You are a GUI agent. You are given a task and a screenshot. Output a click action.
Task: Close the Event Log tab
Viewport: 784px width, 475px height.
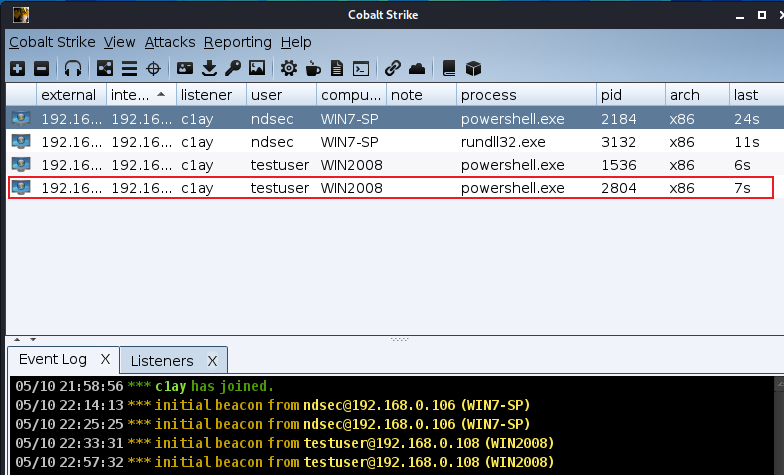pyautogui.click(x=105, y=359)
